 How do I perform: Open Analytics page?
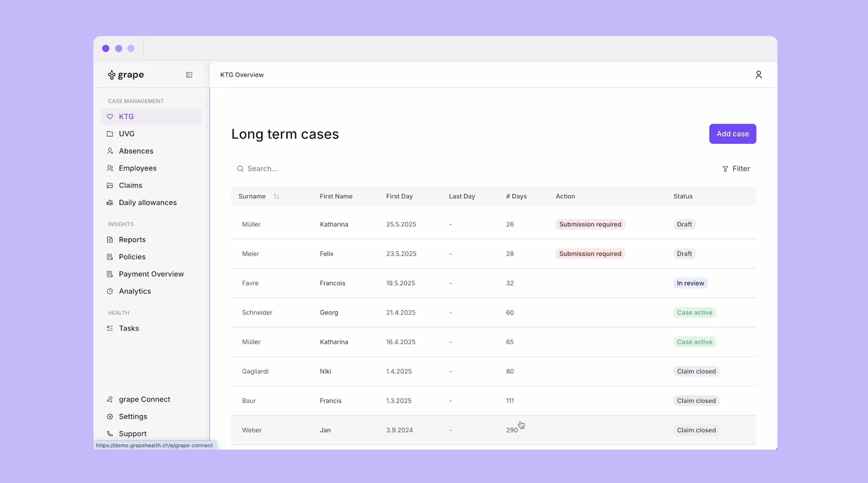click(151, 291)
